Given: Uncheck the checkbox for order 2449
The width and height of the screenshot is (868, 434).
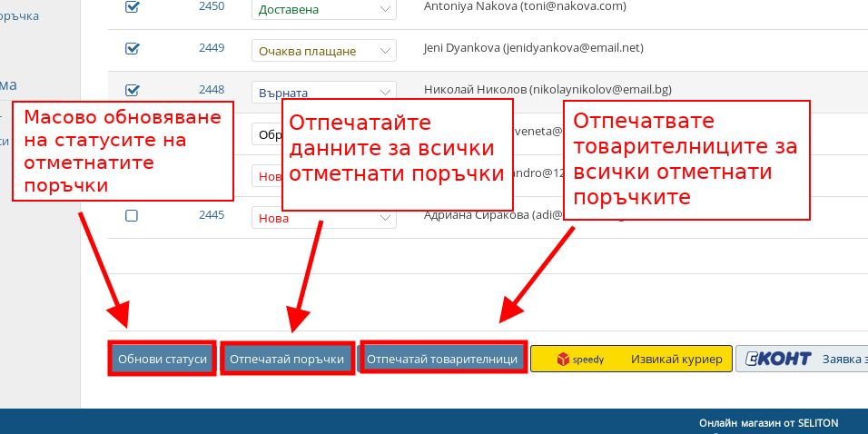Looking at the screenshot, I should (132, 49).
